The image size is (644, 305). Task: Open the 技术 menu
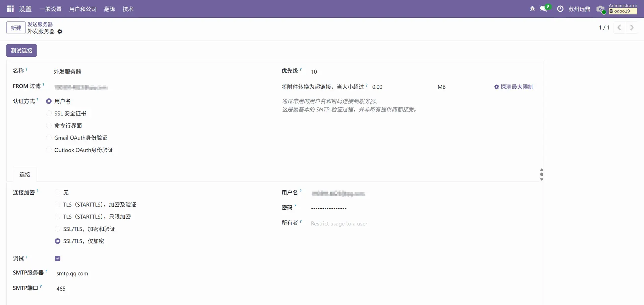pyautogui.click(x=128, y=9)
